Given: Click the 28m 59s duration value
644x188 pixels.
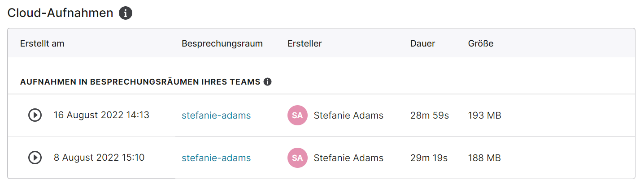Looking at the screenshot, I should pyautogui.click(x=430, y=115).
